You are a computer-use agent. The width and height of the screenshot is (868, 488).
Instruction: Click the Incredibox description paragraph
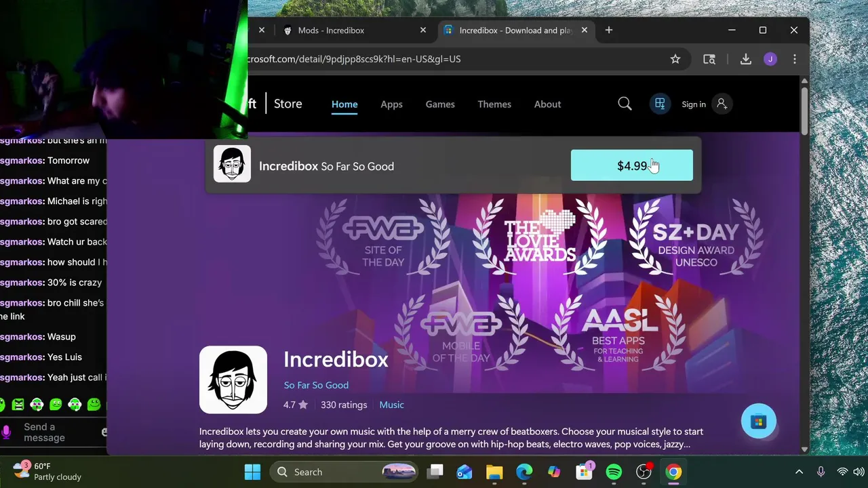coord(451,438)
